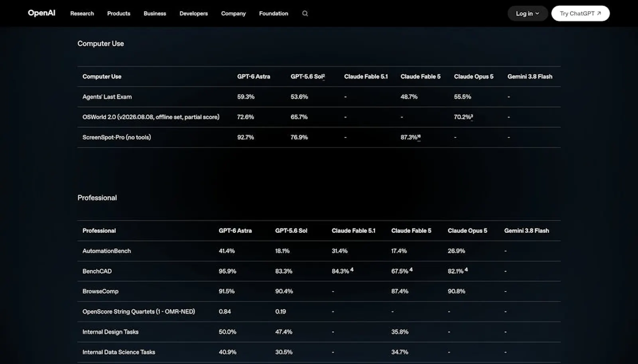Screen dimensions: 638x364
Task: Click the 18.1% AutomationBench value
Action: 282,251
